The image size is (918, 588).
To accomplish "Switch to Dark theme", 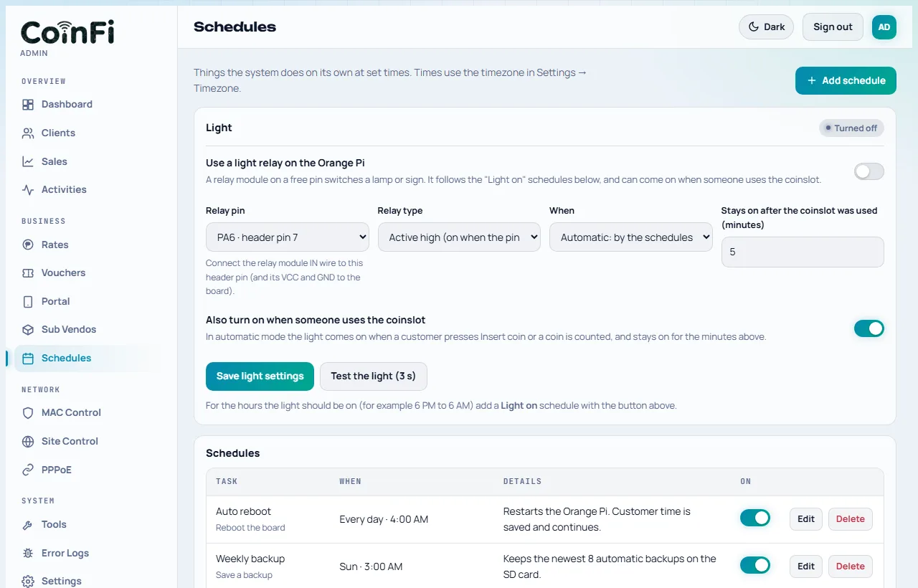I will tap(766, 27).
